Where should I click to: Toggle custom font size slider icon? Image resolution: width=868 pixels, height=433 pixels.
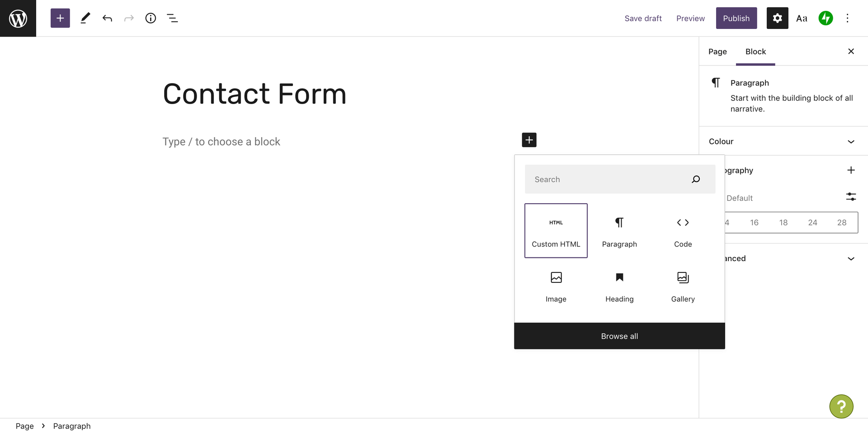pos(851,196)
